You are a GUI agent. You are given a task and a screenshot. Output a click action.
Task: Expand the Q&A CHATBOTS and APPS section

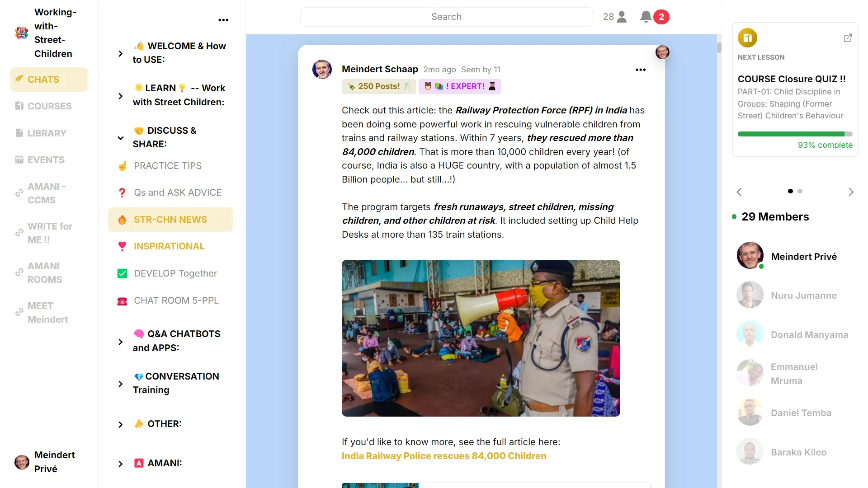[120, 342]
